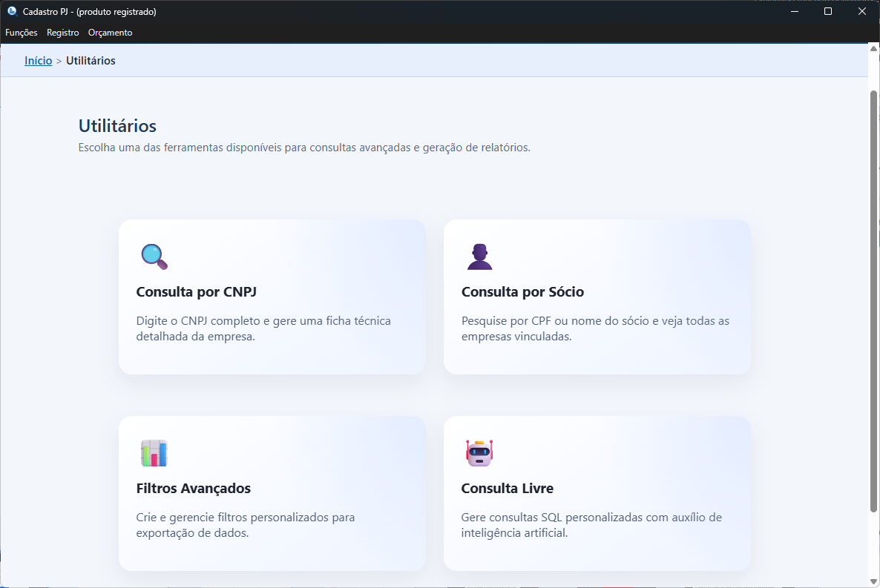880x588 pixels.
Task: Click the bar chart icon for Filtros Avançados
Action: [154, 453]
